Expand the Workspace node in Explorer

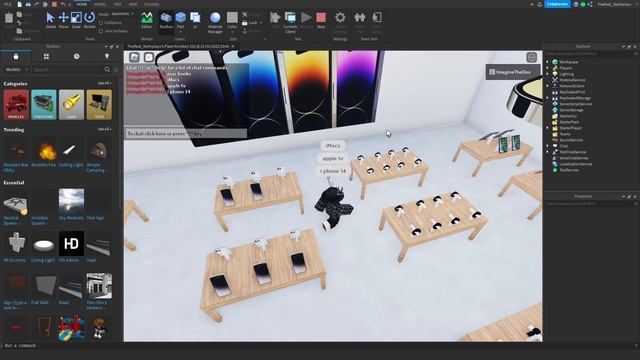click(x=548, y=62)
